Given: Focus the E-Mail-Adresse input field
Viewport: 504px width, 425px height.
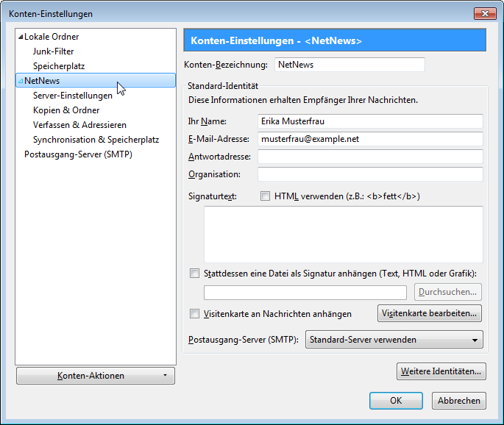Looking at the screenshot, I should [x=369, y=139].
